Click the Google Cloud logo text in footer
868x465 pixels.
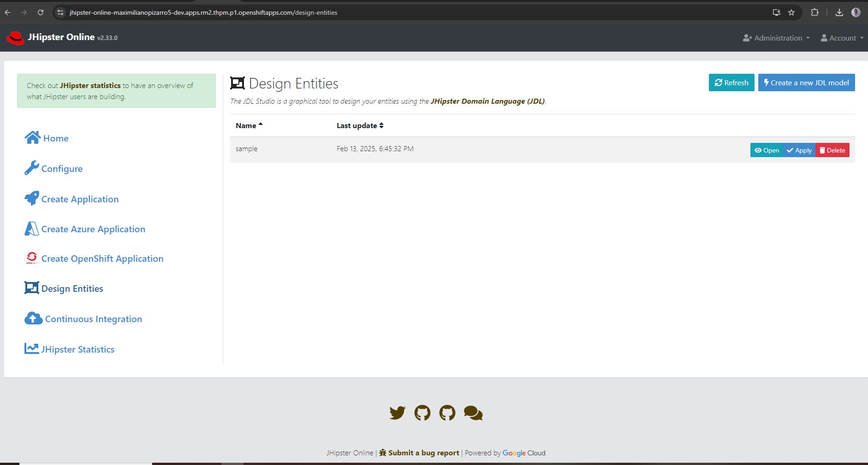click(524, 453)
